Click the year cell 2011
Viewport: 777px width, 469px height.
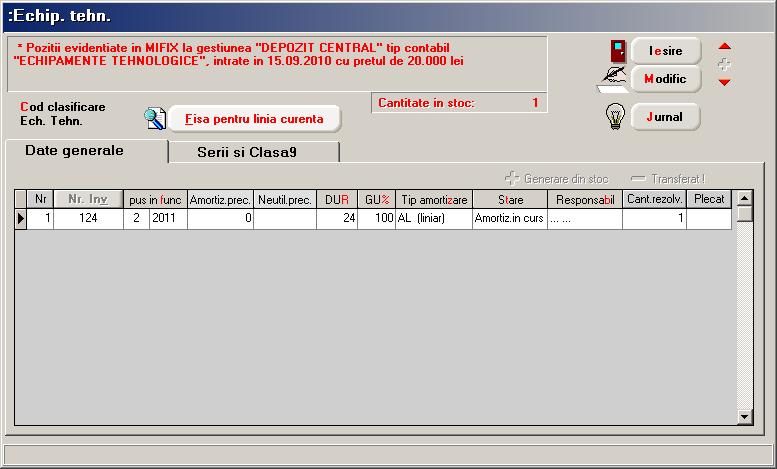pos(168,219)
